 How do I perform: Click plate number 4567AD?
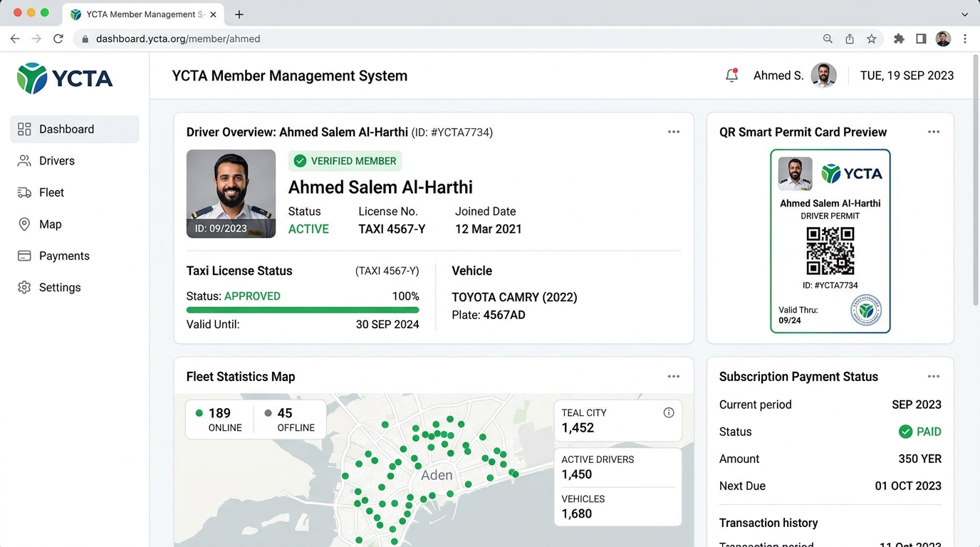pyautogui.click(x=504, y=315)
